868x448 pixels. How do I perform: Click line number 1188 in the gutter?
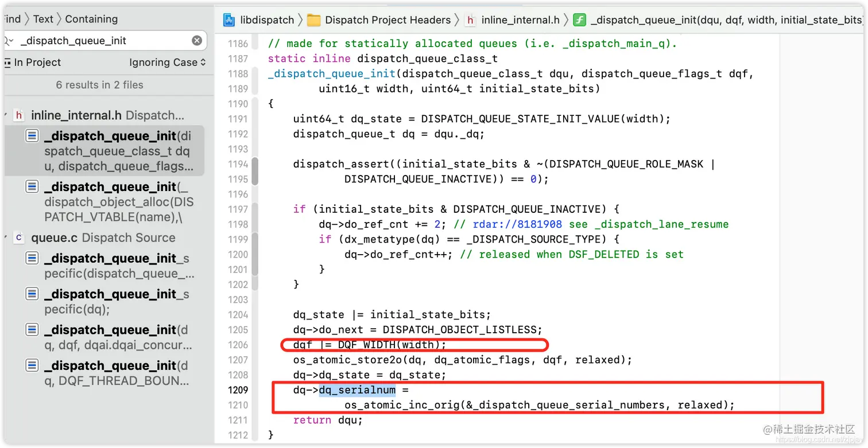[x=238, y=73]
